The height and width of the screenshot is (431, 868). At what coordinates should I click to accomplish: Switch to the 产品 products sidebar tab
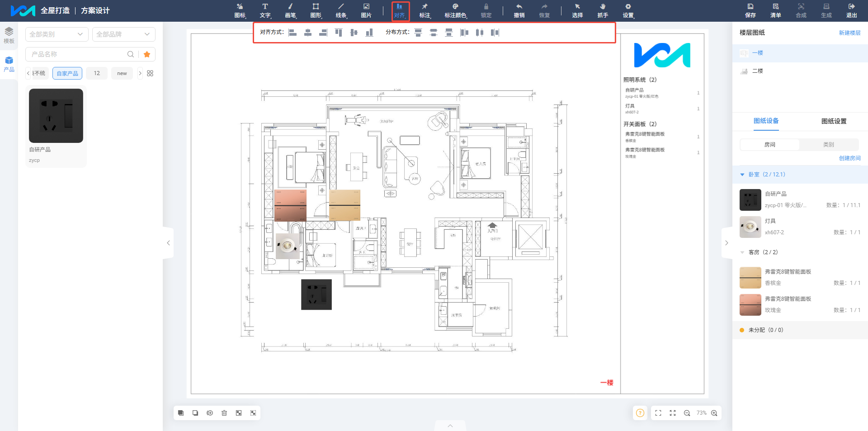9,64
